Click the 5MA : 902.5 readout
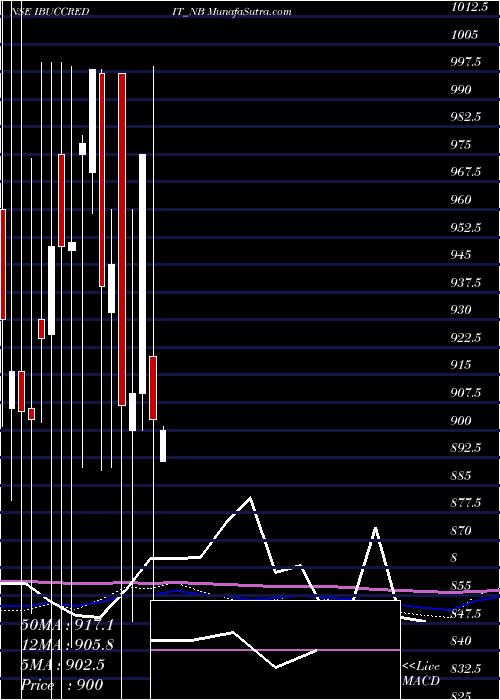This screenshot has width=500, height=700. (x=62, y=665)
